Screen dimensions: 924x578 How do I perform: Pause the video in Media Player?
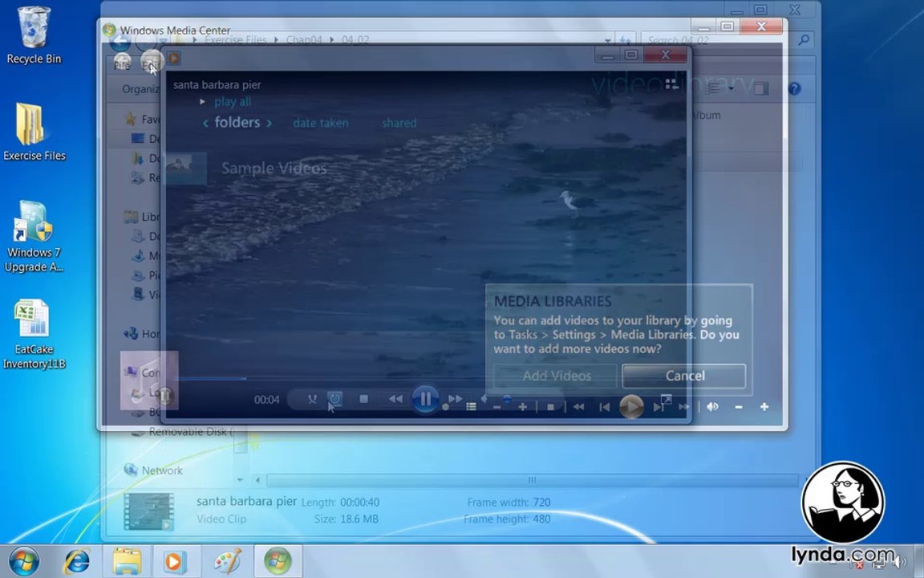[x=425, y=399]
